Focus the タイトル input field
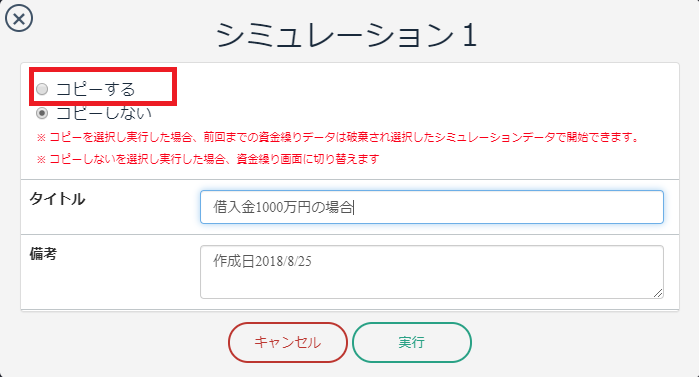Screen dimensions: 699x377 point(432,207)
